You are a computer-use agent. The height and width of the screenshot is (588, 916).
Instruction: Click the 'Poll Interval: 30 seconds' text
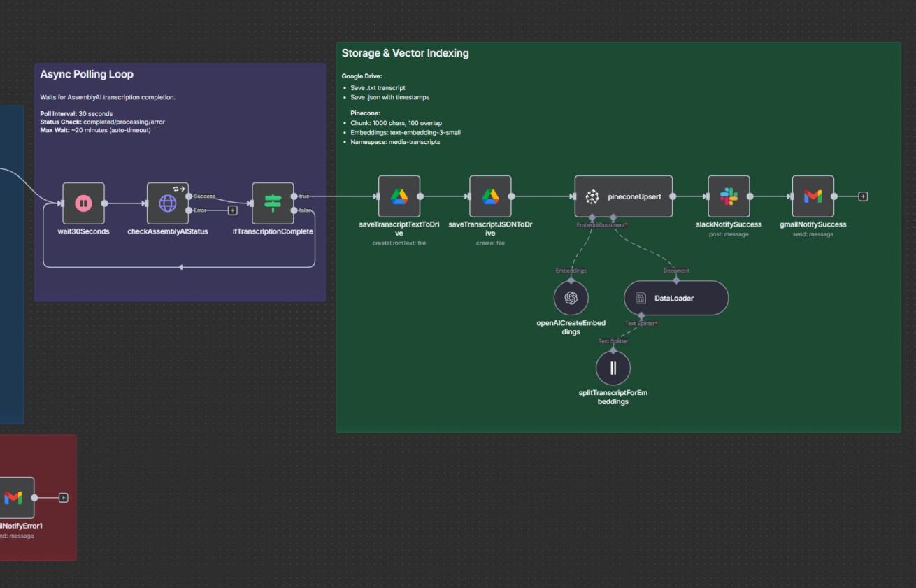pos(76,113)
